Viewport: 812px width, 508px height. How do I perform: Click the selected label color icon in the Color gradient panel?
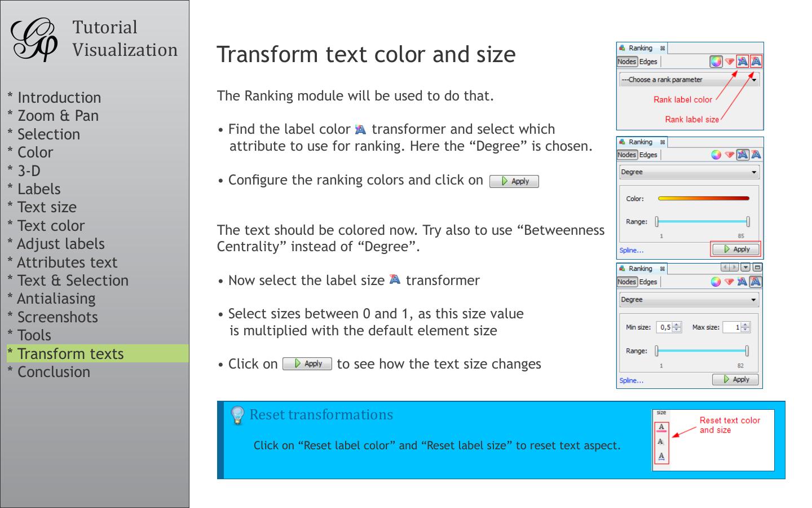743,155
